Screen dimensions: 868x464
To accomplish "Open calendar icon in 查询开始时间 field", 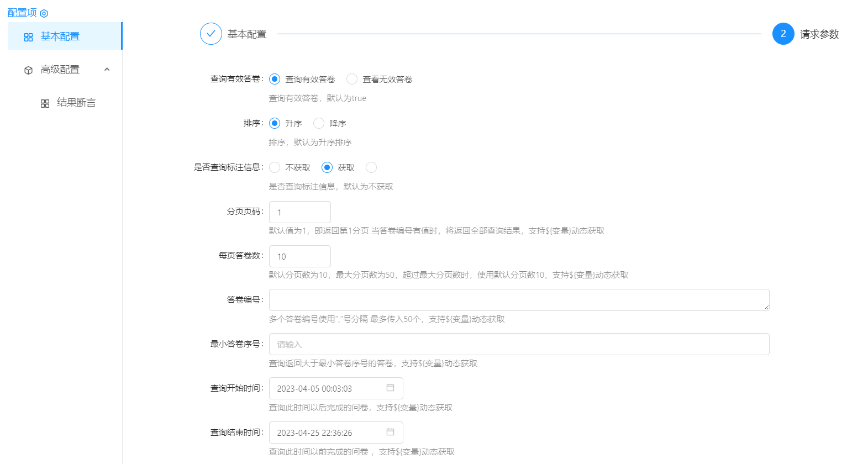I will 390,388.
